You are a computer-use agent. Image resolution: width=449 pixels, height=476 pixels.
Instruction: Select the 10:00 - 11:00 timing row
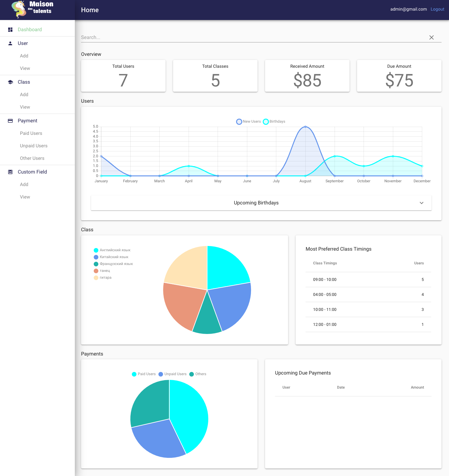point(368,310)
